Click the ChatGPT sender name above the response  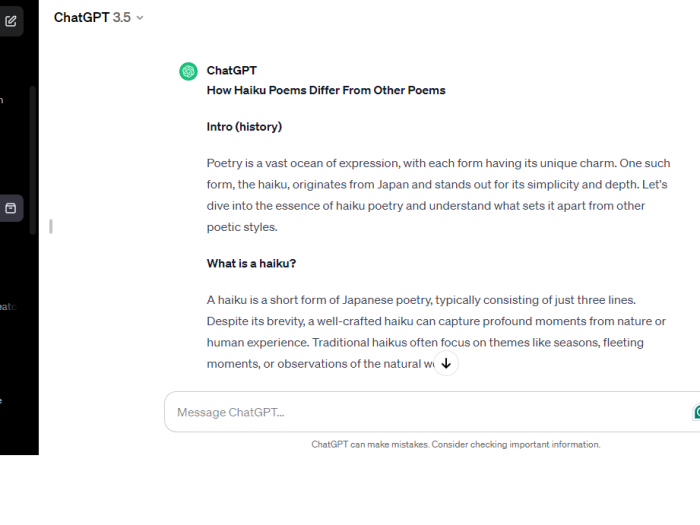231,70
